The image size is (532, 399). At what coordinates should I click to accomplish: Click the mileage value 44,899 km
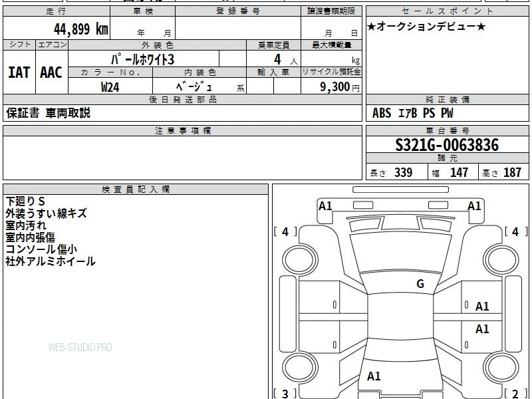click(80, 29)
